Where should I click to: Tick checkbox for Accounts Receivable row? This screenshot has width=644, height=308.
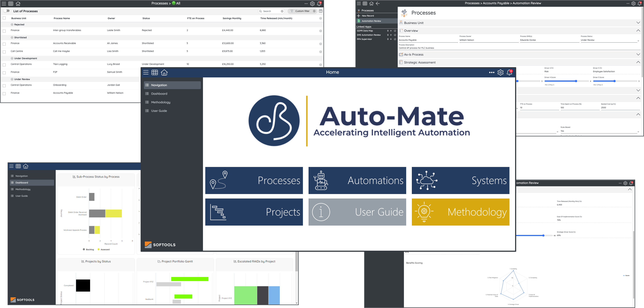[4, 44]
